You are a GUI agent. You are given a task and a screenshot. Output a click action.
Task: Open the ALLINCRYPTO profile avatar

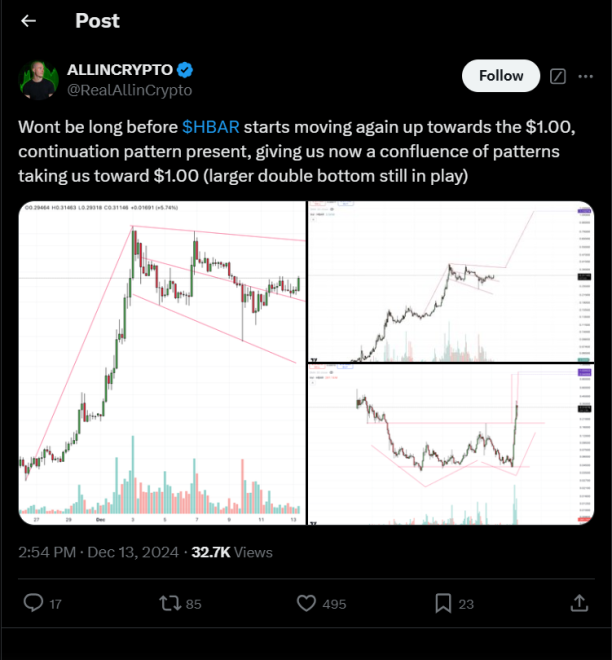click(38, 80)
